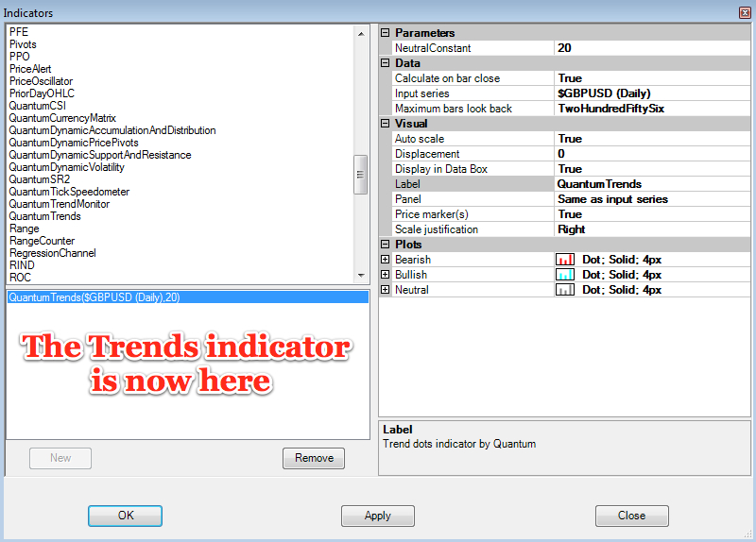756x542 pixels.
Task: Select QuantumCurrencyMatrix in the list
Action: click(62, 118)
